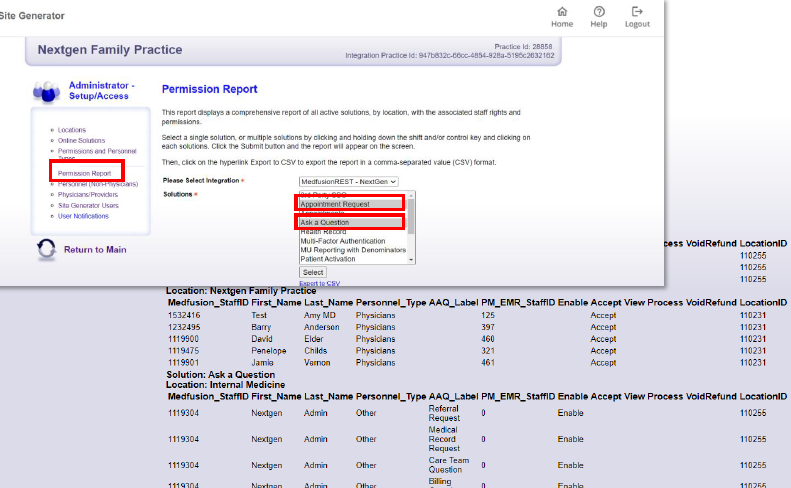The height and width of the screenshot is (488, 791).
Task: Click Referral Request AAQ label cell
Action: pyautogui.click(x=444, y=413)
